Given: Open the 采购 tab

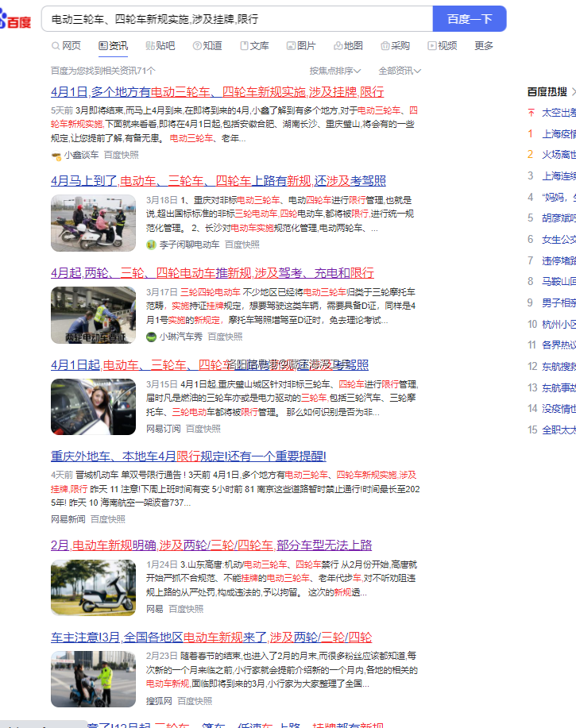Looking at the screenshot, I should point(396,45).
